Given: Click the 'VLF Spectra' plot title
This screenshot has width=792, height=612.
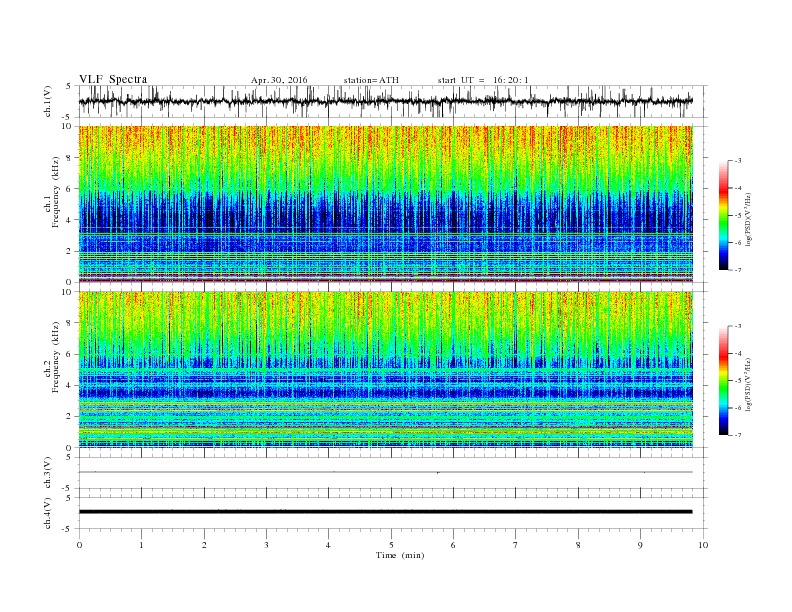Looking at the screenshot, I should point(113,79).
